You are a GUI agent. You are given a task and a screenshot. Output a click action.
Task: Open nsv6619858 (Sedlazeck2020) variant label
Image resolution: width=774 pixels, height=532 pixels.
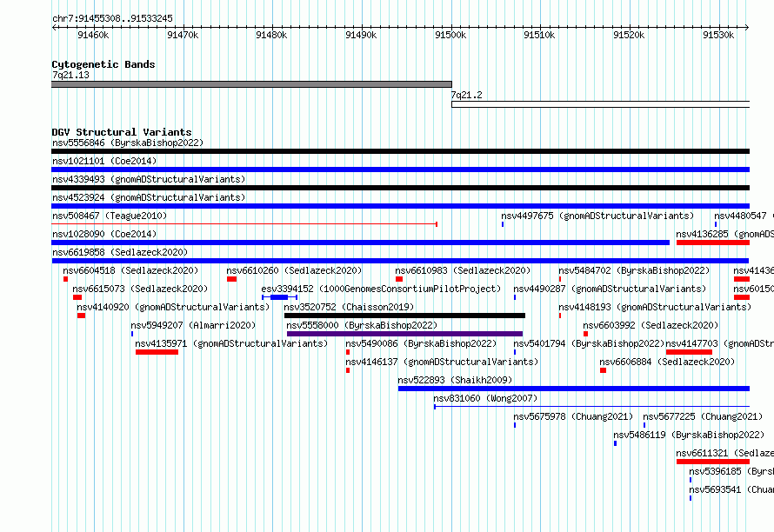(120, 252)
